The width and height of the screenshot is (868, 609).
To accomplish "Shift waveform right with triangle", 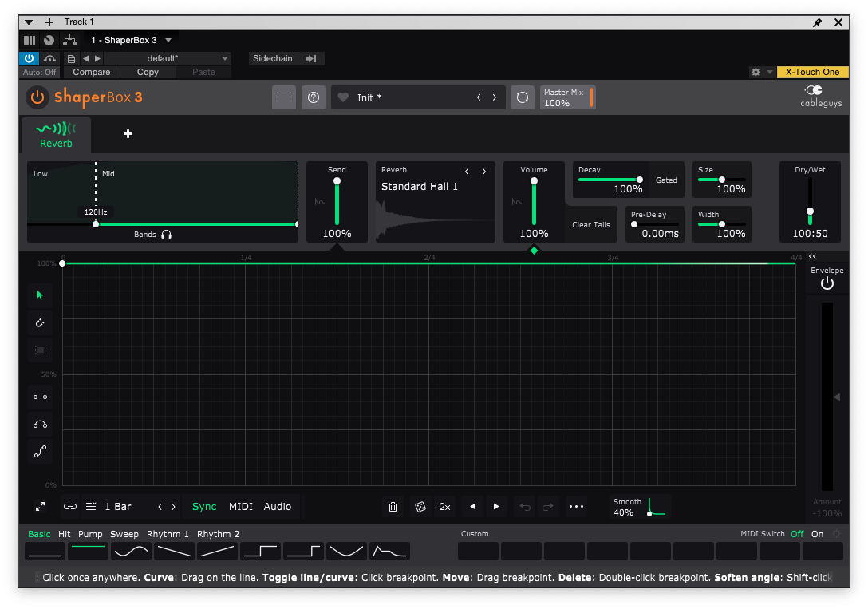I will tap(496, 507).
